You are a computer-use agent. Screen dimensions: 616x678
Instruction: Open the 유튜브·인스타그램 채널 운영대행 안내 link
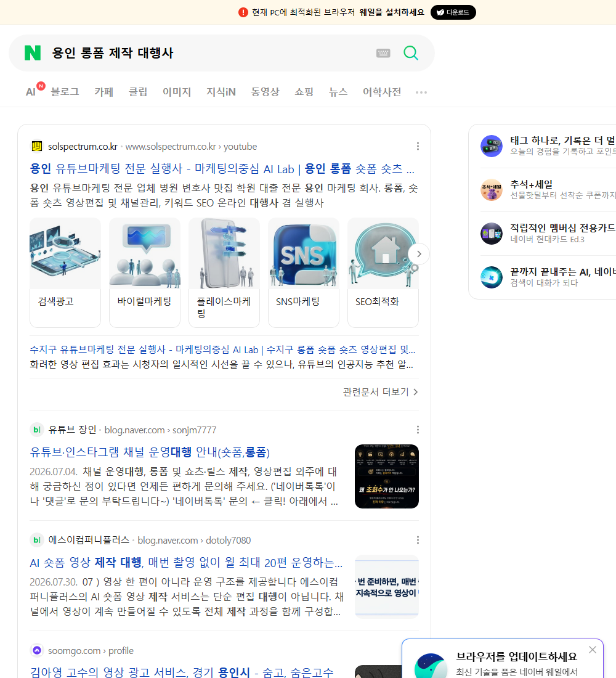(x=150, y=452)
